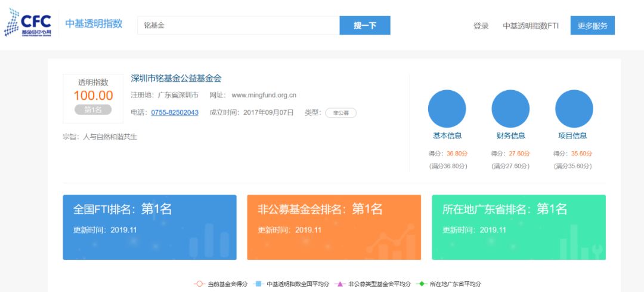Click phone number 0755-82502043

tap(175, 112)
